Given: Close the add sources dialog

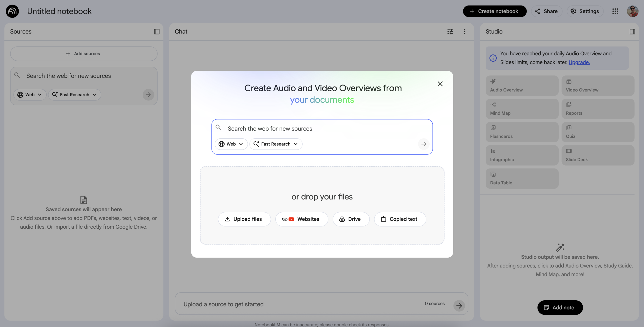Looking at the screenshot, I should click(x=440, y=84).
